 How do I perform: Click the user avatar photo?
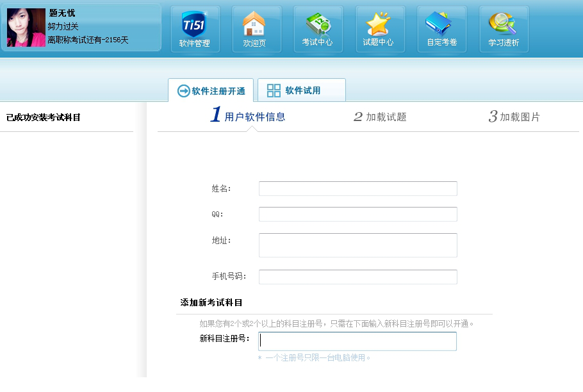(26, 28)
